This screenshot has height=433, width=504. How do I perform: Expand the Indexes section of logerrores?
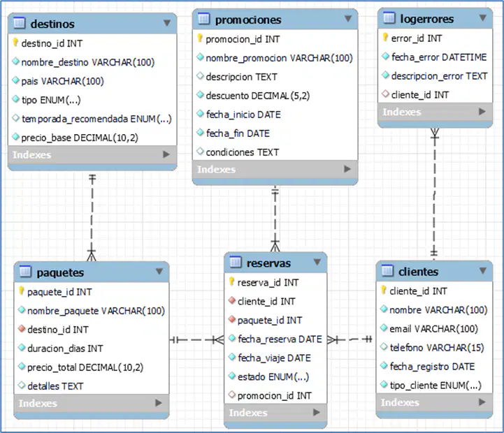tap(482, 112)
